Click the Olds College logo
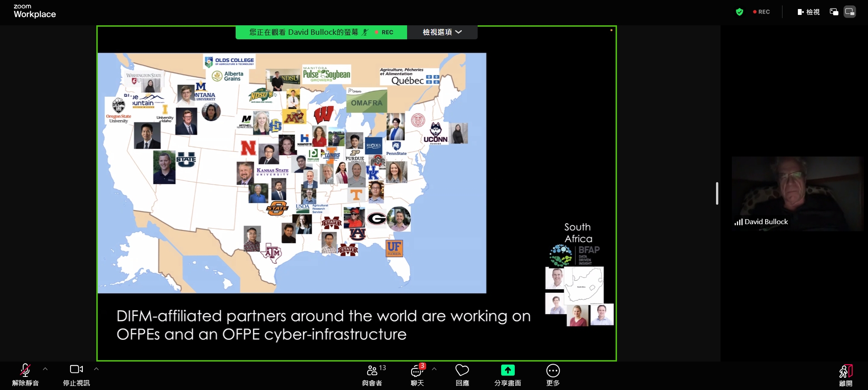The width and height of the screenshot is (868, 390). click(x=229, y=61)
